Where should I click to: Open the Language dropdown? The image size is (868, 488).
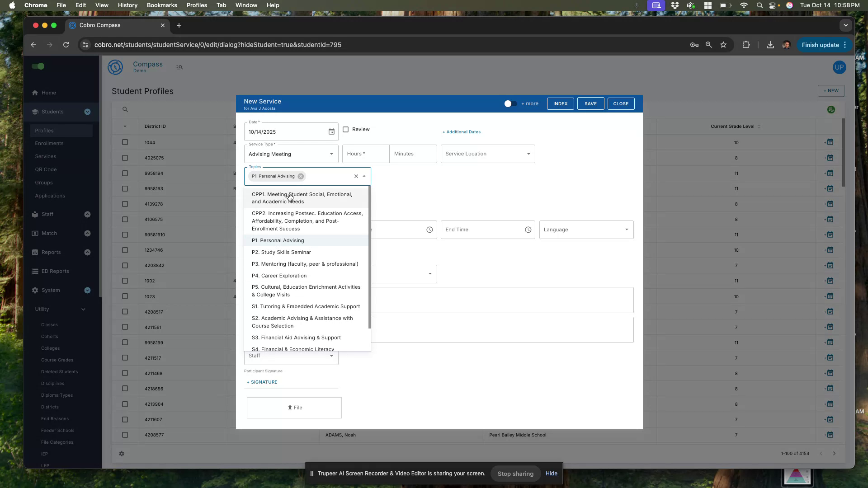pyautogui.click(x=626, y=230)
